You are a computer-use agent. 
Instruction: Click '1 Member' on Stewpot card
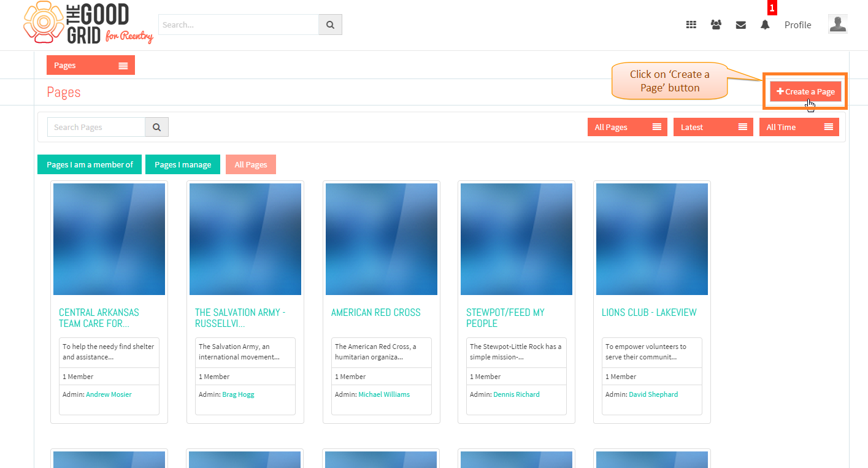tap(485, 377)
